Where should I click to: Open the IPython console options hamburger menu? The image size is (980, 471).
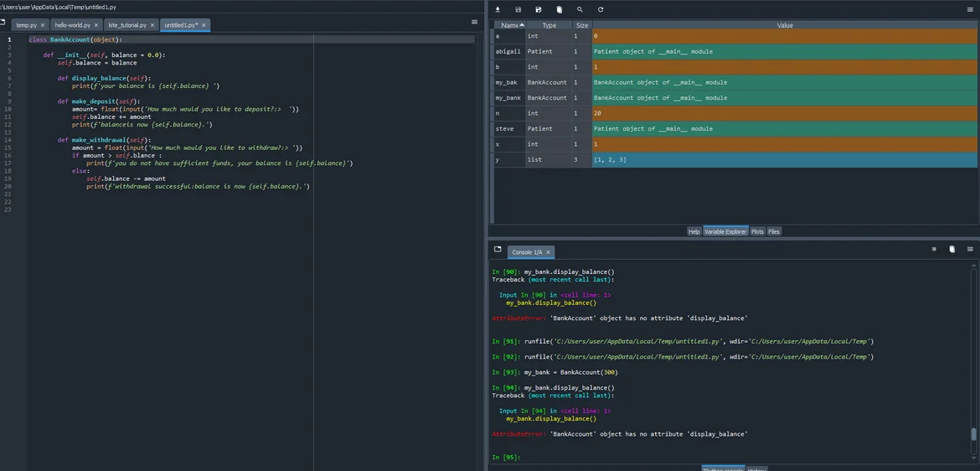(x=970, y=249)
